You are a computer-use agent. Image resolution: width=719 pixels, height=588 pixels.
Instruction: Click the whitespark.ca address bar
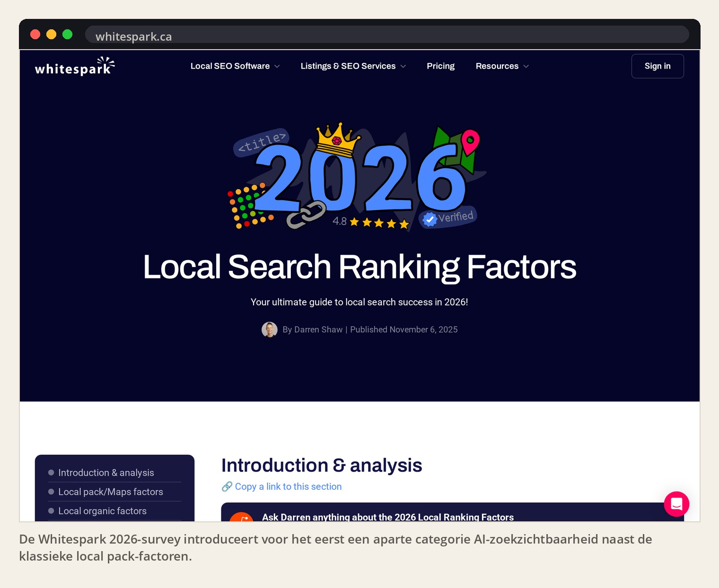pyautogui.click(x=387, y=35)
